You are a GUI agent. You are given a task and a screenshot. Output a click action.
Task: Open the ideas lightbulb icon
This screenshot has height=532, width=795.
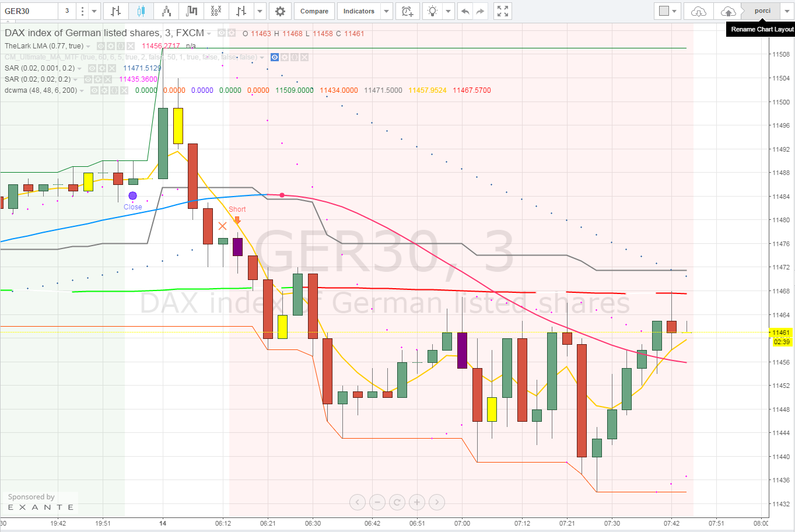[432, 11]
